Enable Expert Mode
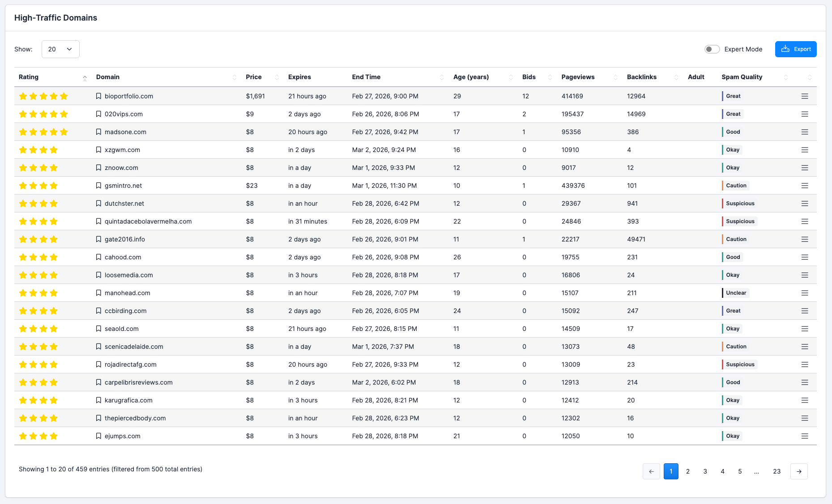The image size is (832, 504). (712, 49)
